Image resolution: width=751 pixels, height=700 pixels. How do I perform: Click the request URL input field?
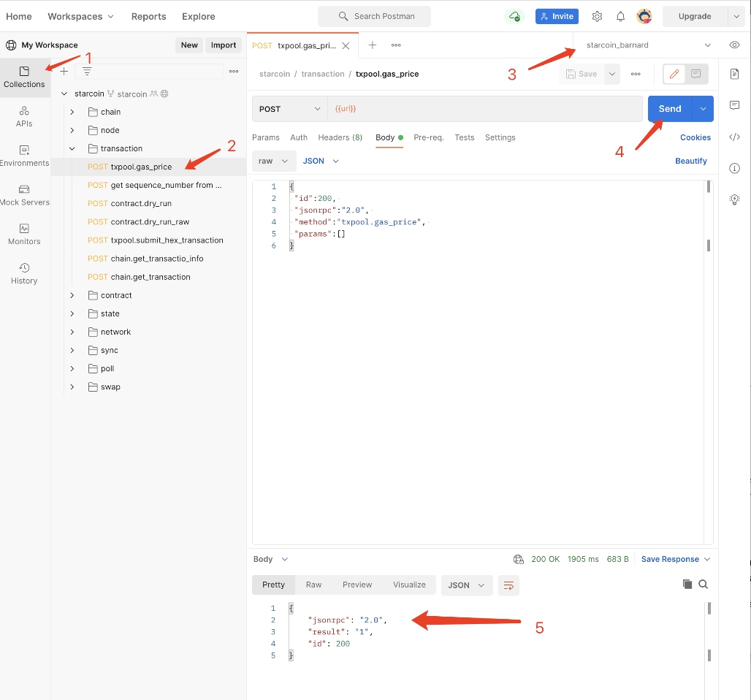tap(484, 109)
